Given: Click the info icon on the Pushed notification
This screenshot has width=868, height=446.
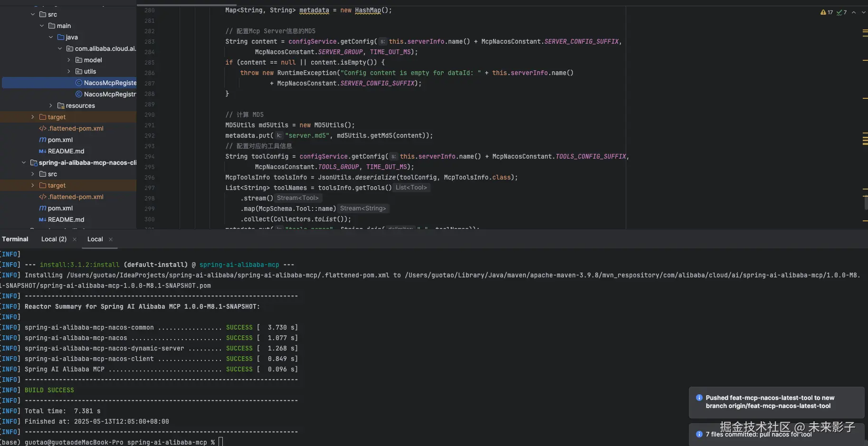Looking at the screenshot, I should pyautogui.click(x=699, y=398).
